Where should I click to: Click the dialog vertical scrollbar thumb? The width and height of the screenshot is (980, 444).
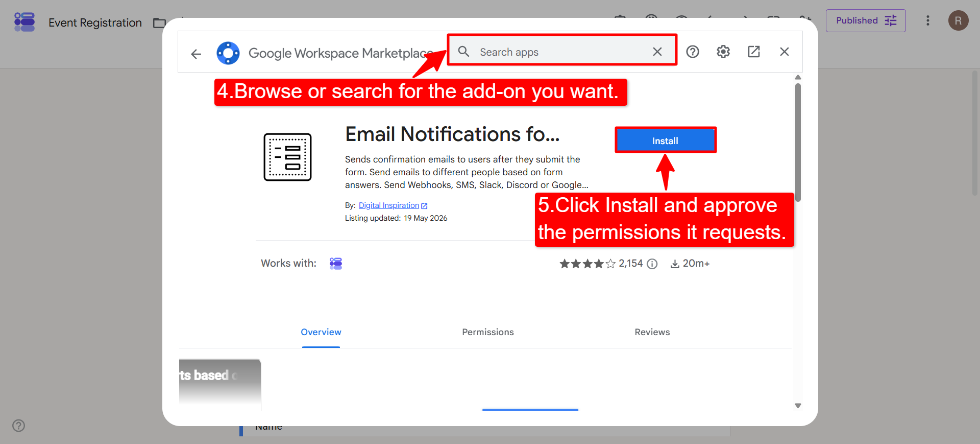(798, 142)
